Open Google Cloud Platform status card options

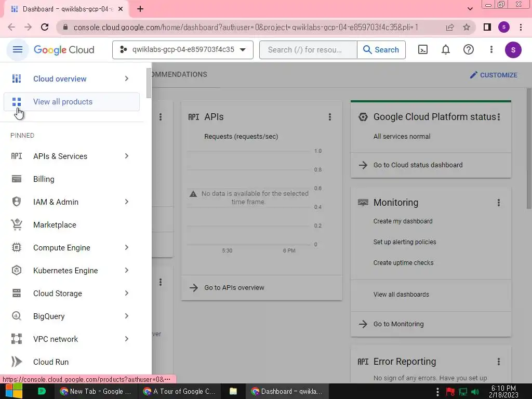coord(498,117)
